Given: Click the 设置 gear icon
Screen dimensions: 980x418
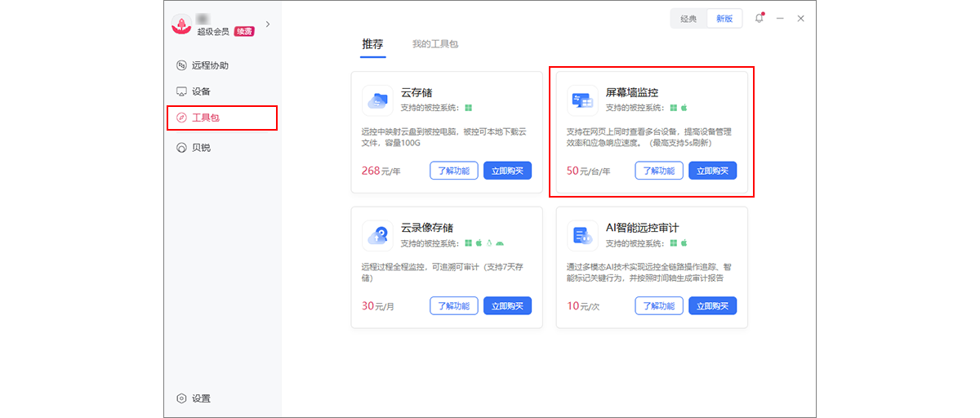Looking at the screenshot, I should click(x=181, y=398).
